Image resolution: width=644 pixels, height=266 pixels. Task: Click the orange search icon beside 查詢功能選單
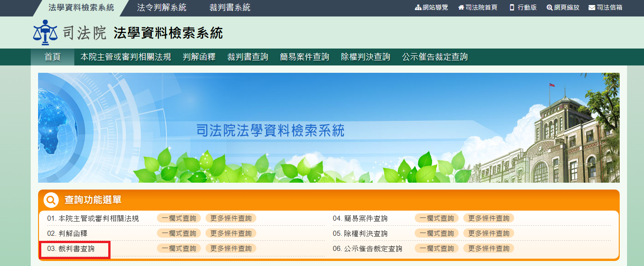pos(51,200)
